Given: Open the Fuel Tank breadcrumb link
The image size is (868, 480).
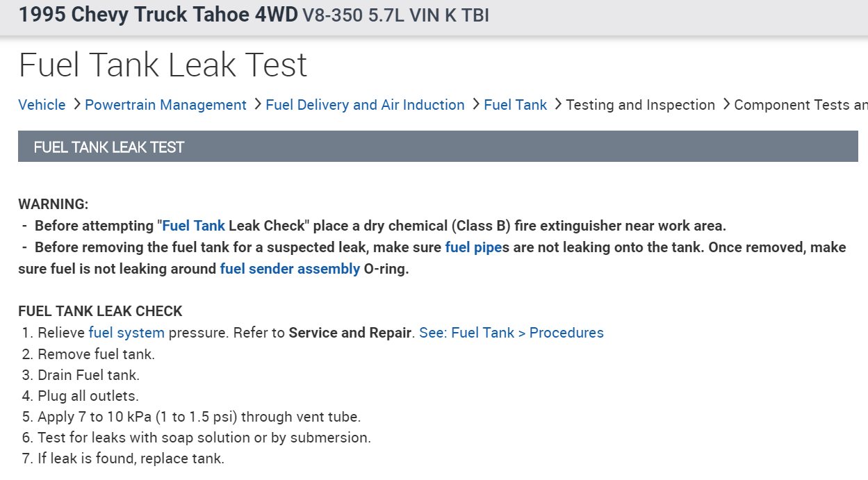Looking at the screenshot, I should pos(515,105).
